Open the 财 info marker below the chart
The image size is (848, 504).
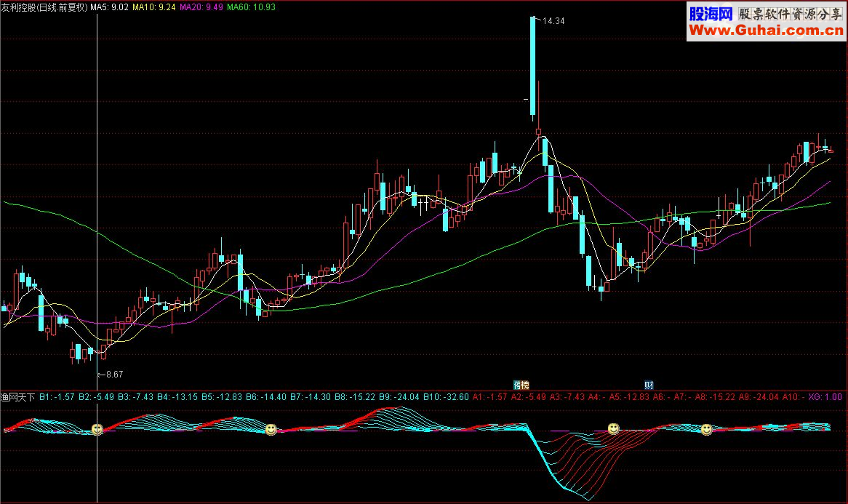point(649,385)
